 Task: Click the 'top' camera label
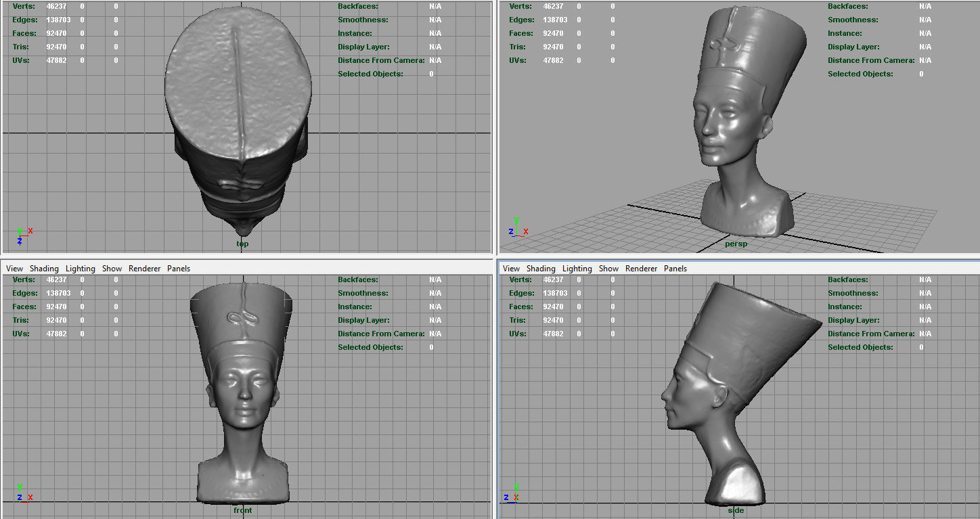pyautogui.click(x=242, y=244)
